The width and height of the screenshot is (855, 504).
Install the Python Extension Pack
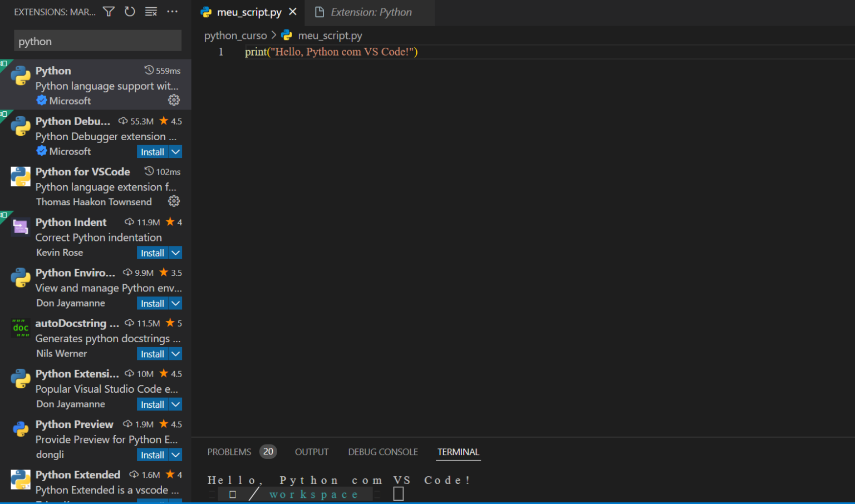pos(153,404)
